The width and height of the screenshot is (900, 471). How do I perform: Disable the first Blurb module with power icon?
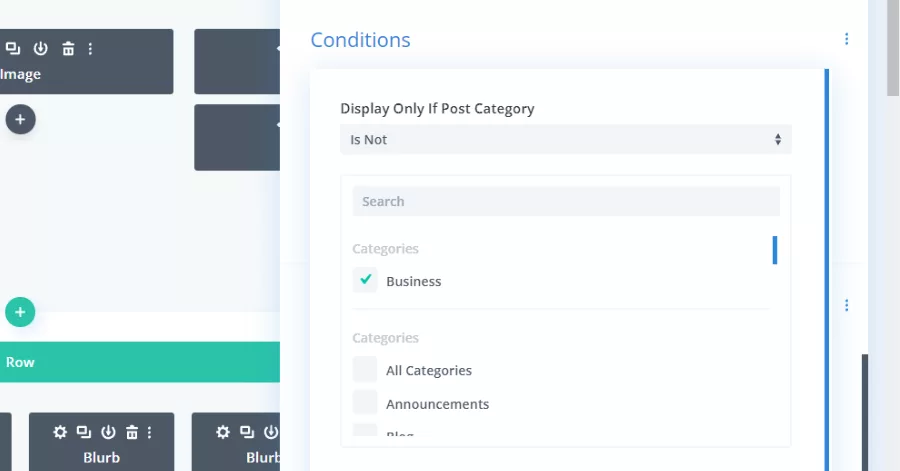point(108,432)
